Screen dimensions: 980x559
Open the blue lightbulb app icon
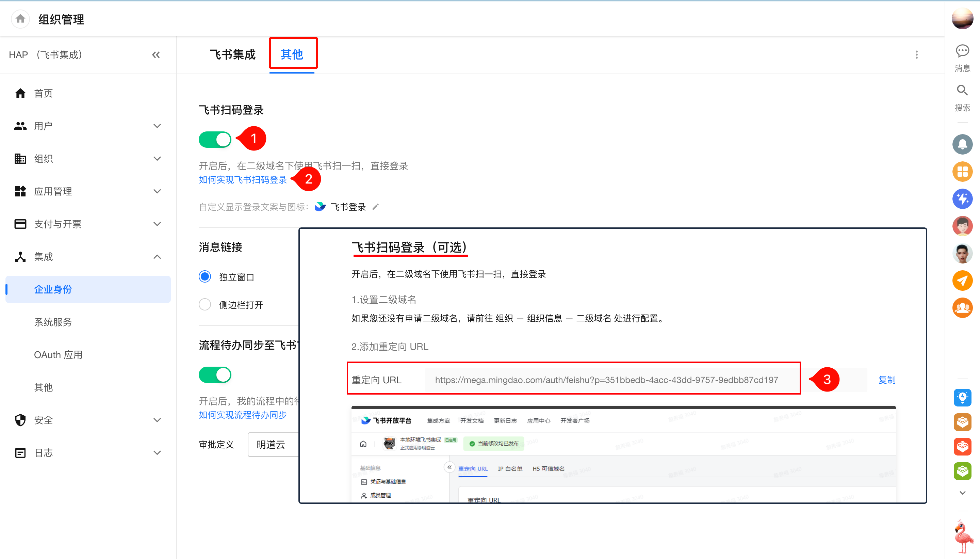(x=962, y=397)
